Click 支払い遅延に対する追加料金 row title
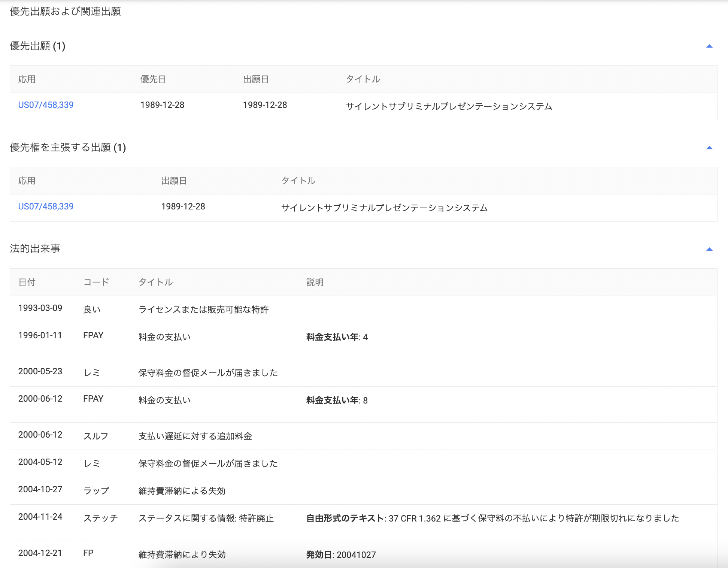Screen dimensions: 728x568 [x=195, y=436]
